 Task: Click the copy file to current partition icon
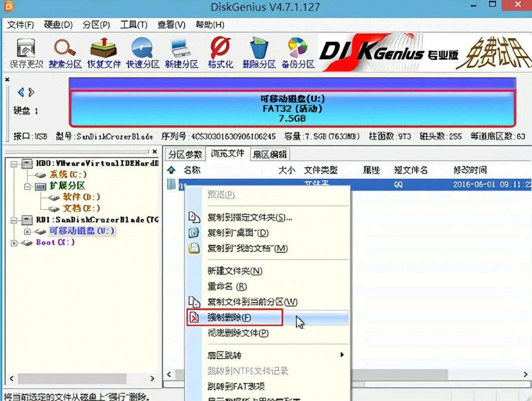click(x=194, y=302)
